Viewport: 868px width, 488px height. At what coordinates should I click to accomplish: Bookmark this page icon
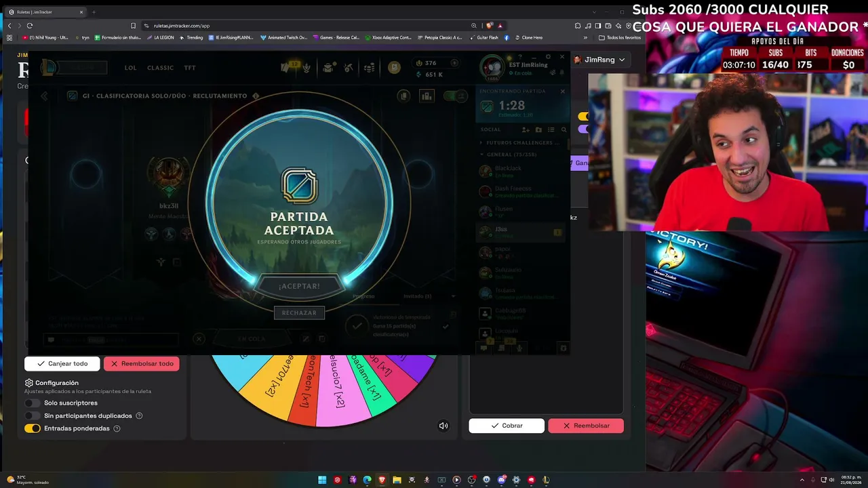pos(133,26)
